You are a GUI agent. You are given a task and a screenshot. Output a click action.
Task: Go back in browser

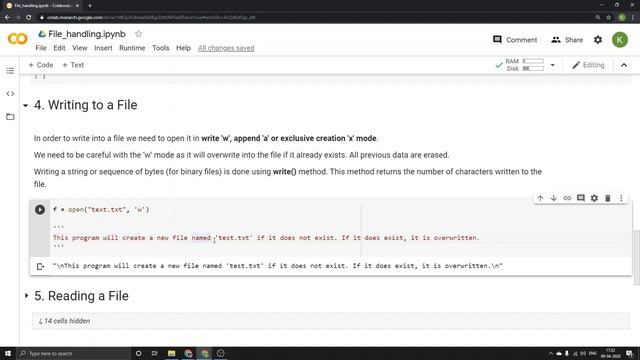coord(7,18)
